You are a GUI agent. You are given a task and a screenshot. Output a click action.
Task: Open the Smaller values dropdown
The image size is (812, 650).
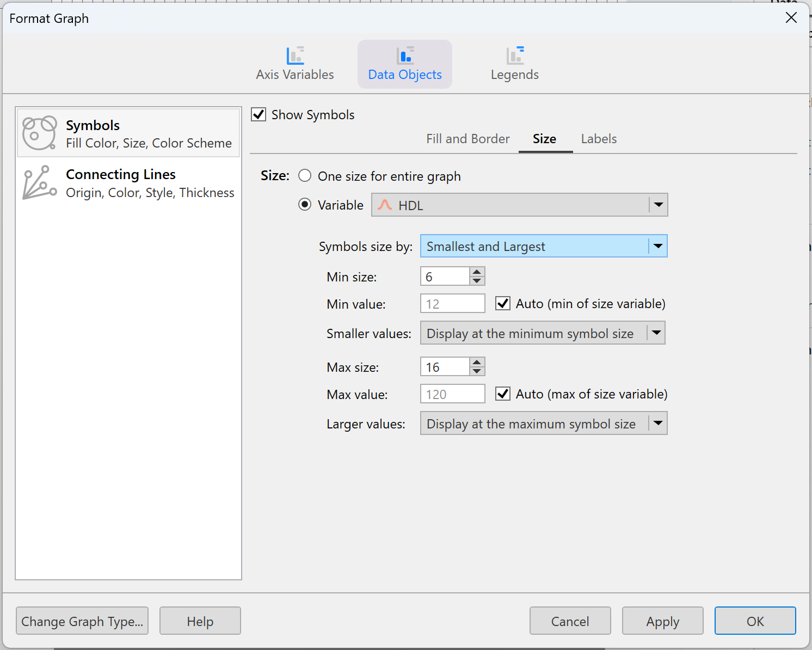click(656, 333)
